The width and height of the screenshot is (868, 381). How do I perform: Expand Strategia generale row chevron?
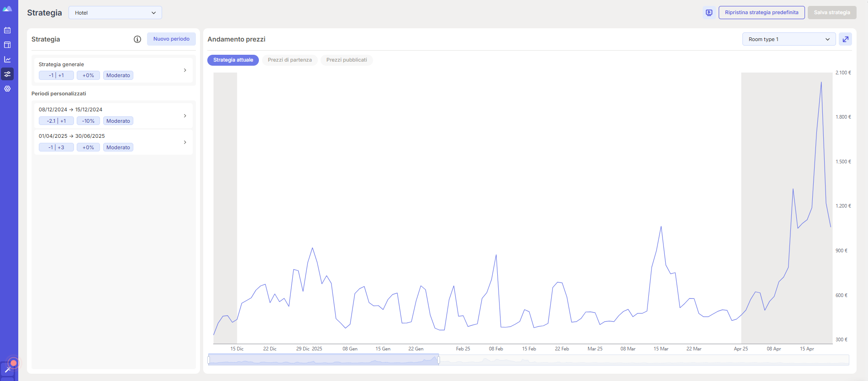point(185,70)
